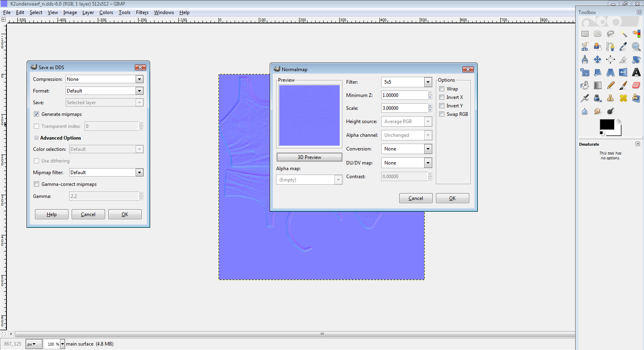Open the DU/DV map dropdown
Viewport: 644px width, 350px height.
407,163
